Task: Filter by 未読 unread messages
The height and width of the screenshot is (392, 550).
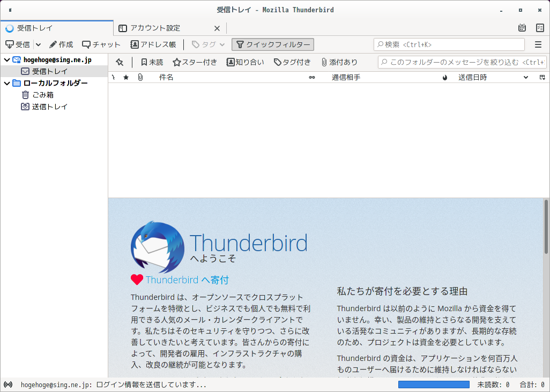Action: point(152,62)
